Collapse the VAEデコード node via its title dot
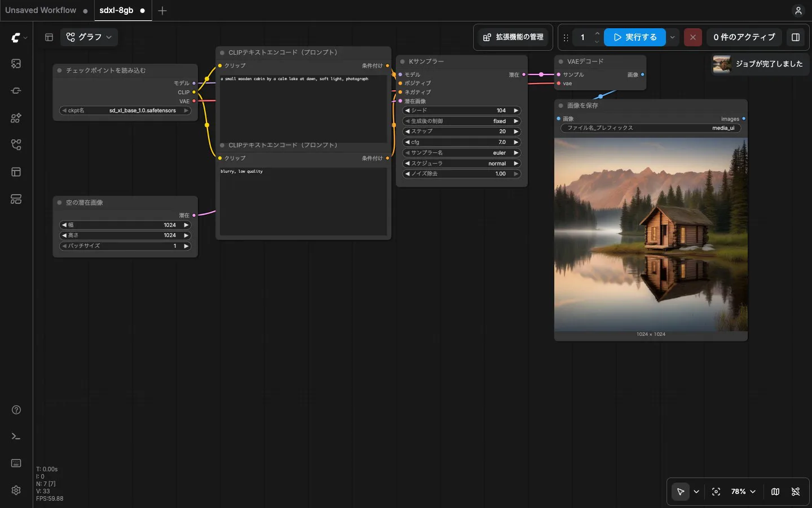The width and height of the screenshot is (812, 508). pos(561,62)
